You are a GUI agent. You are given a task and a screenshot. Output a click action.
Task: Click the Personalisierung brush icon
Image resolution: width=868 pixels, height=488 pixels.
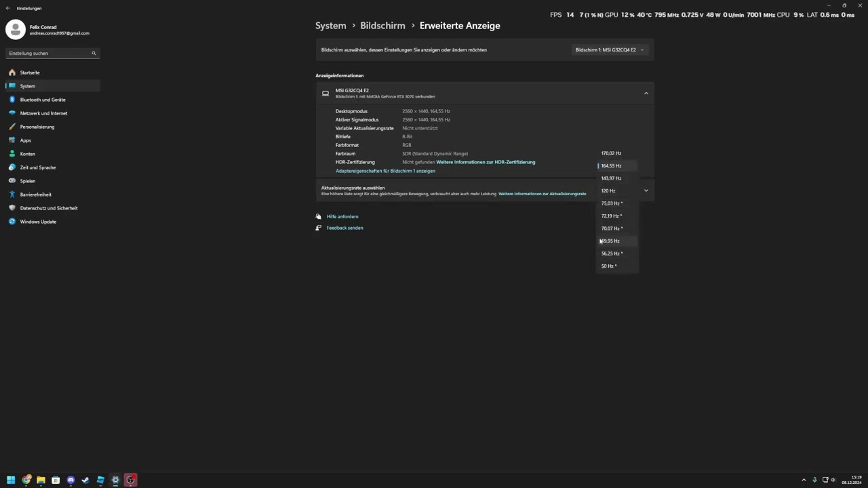pyautogui.click(x=12, y=127)
